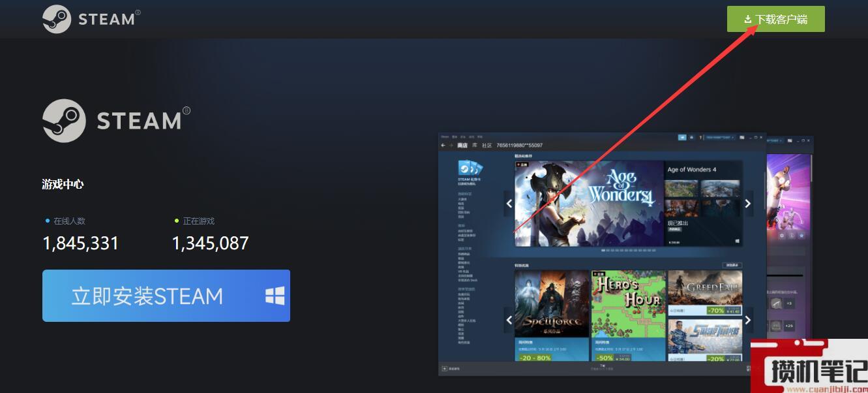Click the -50% discount tag on Hero's Hour
This screenshot has height=393, width=868.
coord(605,358)
